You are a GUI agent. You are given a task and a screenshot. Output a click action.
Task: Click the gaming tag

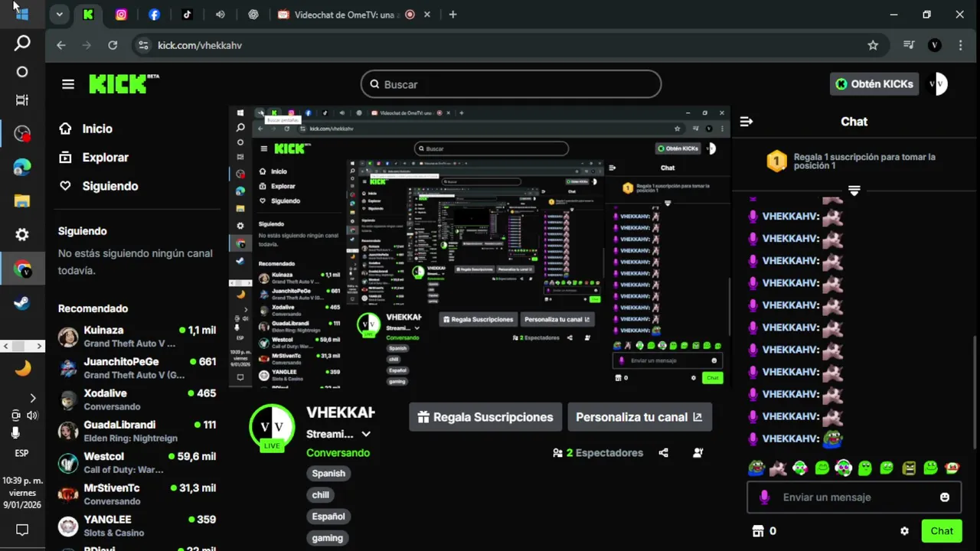328,538
